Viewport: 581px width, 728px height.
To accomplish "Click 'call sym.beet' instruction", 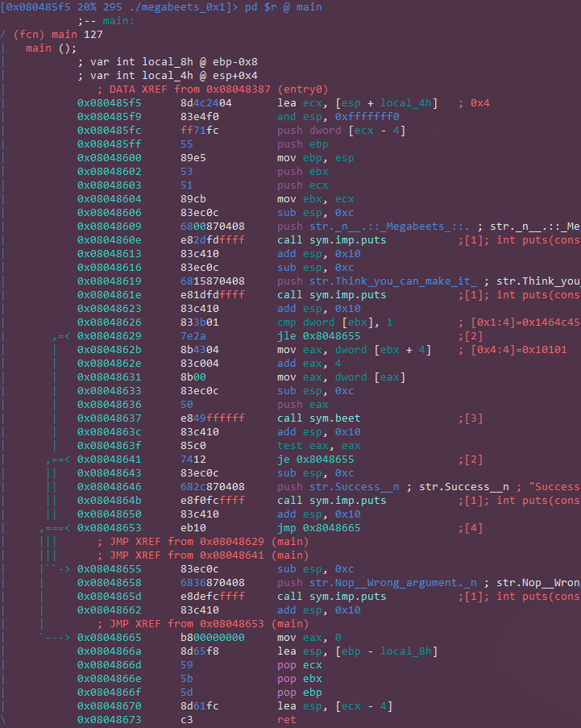I will (x=319, y=418).
